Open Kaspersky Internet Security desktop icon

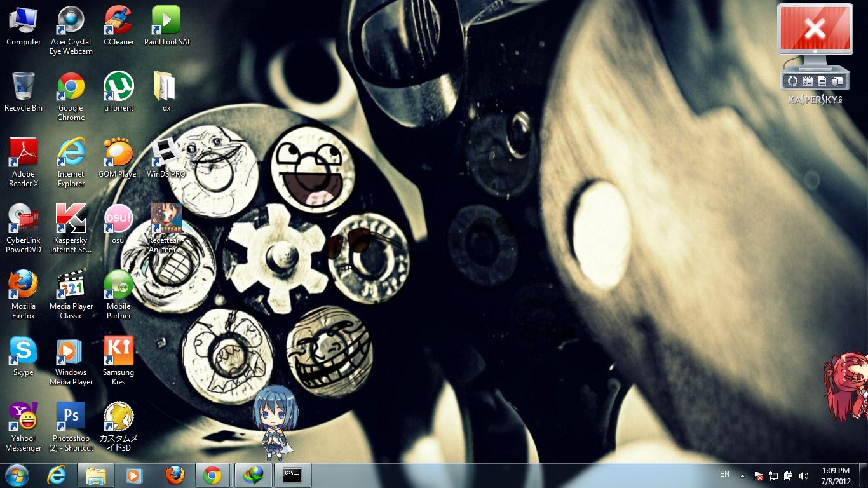(x=71, y=219)
